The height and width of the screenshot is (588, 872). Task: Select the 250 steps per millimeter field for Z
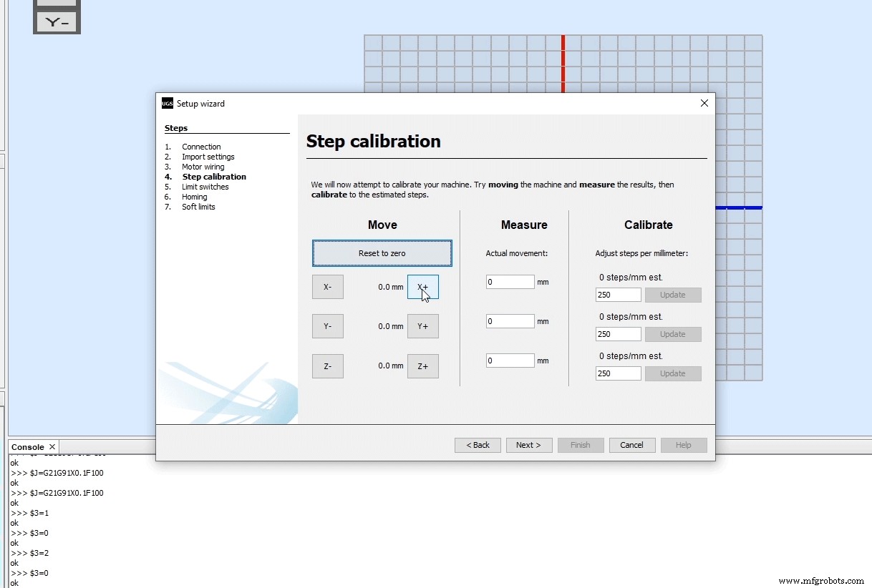point(617,373)
